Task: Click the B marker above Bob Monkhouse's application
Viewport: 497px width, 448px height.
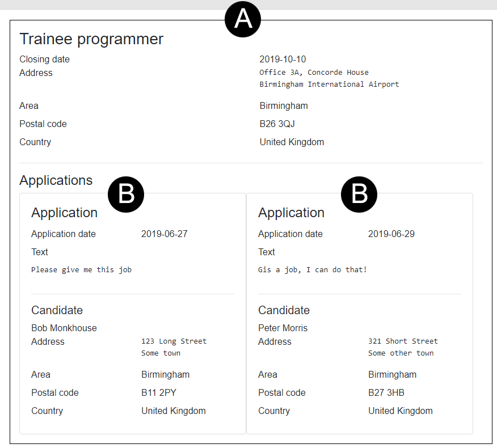Action: (x=126, y=195)
